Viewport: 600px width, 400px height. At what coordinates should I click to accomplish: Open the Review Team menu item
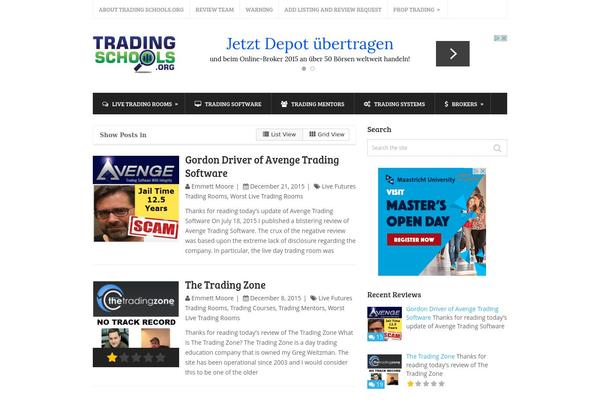(x=214, y=10)
